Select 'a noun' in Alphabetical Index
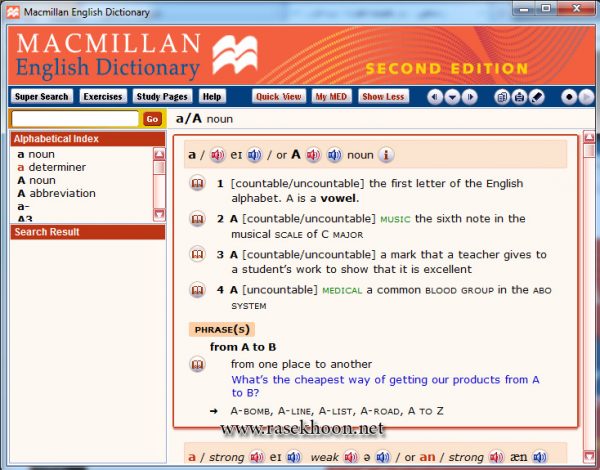 (36, 154)
